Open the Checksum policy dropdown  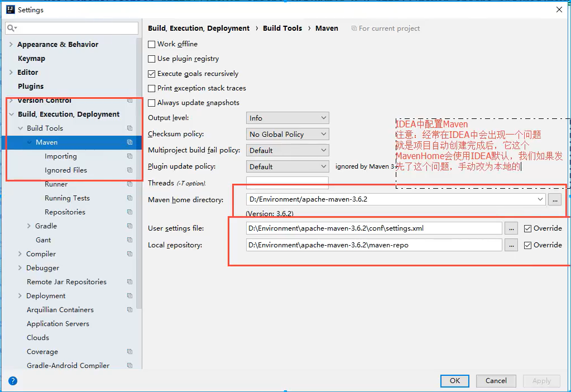287,134
